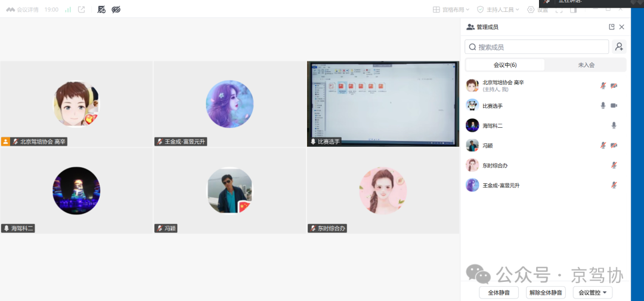Image resolution: width=644 pixels, height=301 pixels.
Task: Click 东时综合办 avatar in member list
Action: 472,165
